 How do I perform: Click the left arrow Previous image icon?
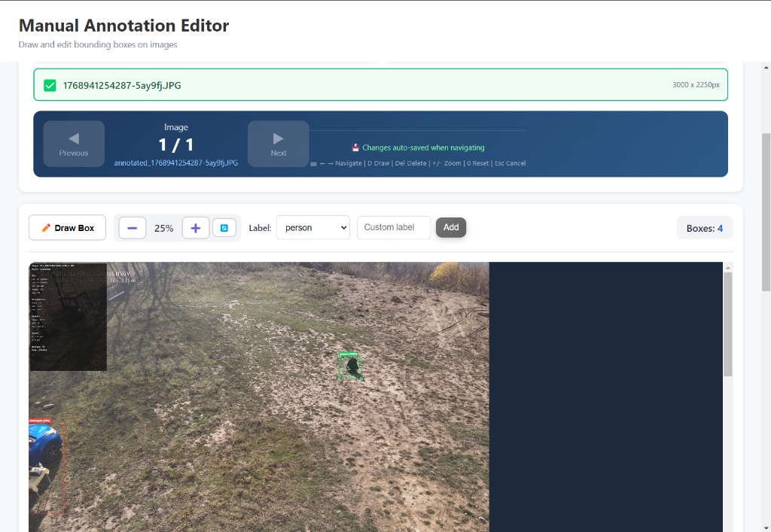(x=74, y=138)
